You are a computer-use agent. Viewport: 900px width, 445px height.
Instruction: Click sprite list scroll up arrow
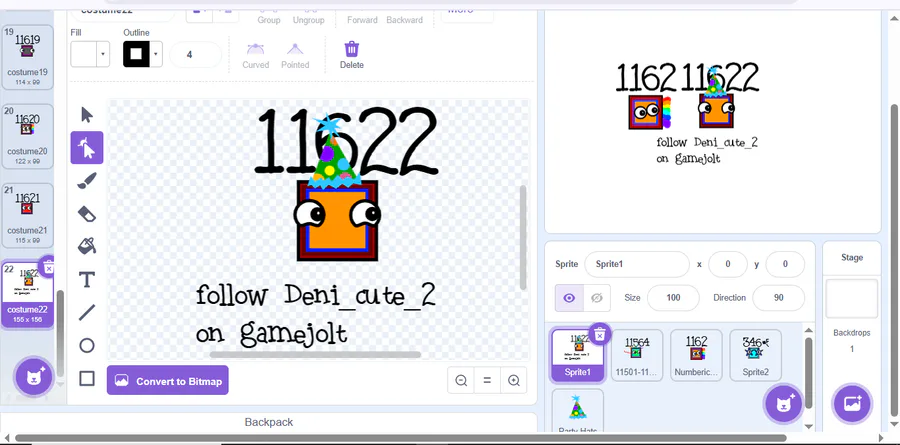[809, 330]
